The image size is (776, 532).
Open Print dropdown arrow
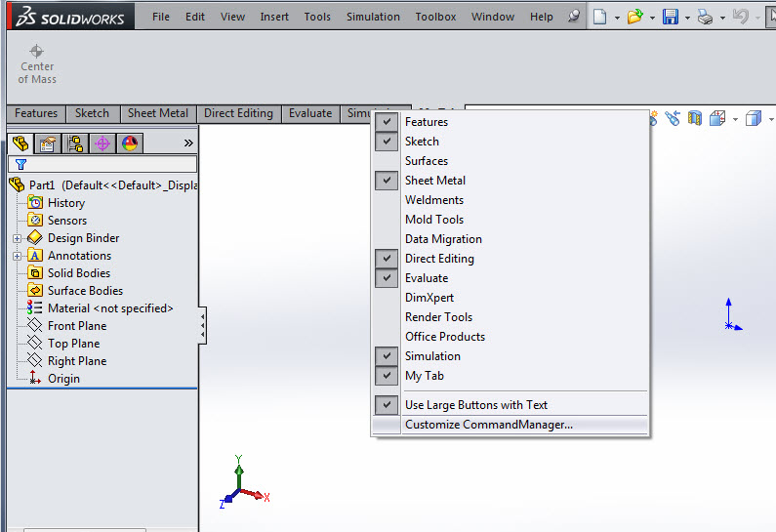pos(722,18)
